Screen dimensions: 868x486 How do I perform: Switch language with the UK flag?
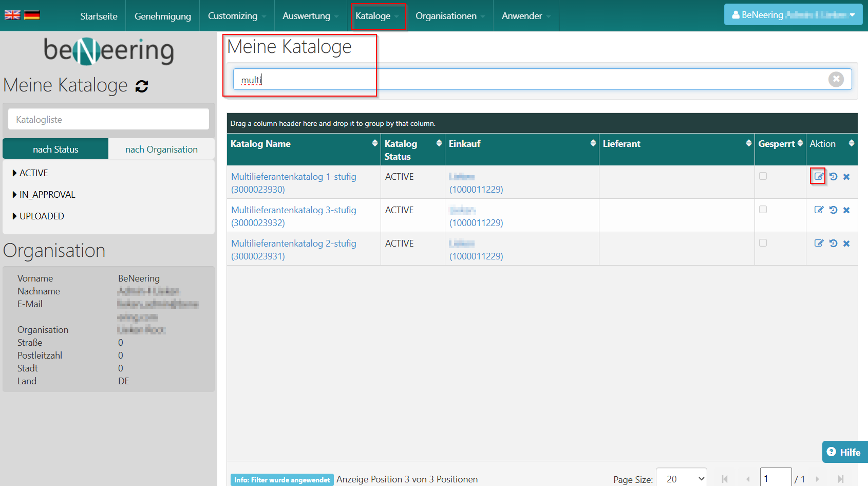12,15
